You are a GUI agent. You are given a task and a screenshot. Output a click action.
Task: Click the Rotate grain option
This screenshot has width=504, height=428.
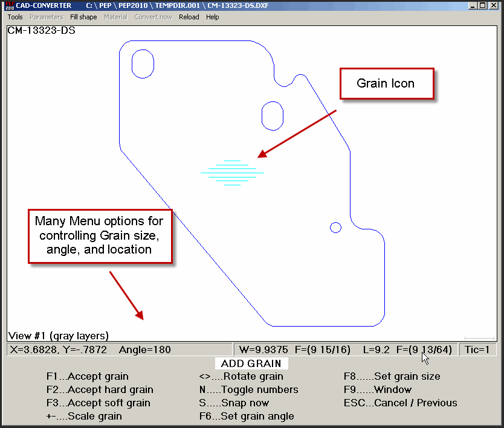pos(241,376)
